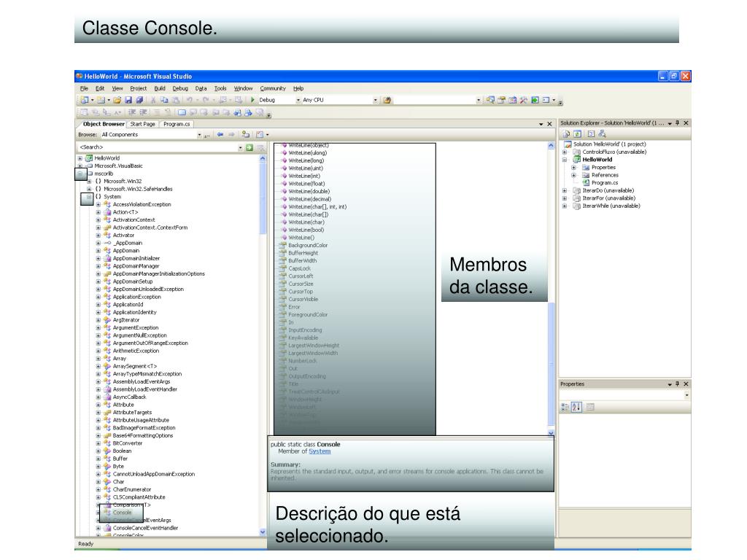Expand the Microsoft.Win32 namespace node

pyautogui.click(x=89, y=182)
